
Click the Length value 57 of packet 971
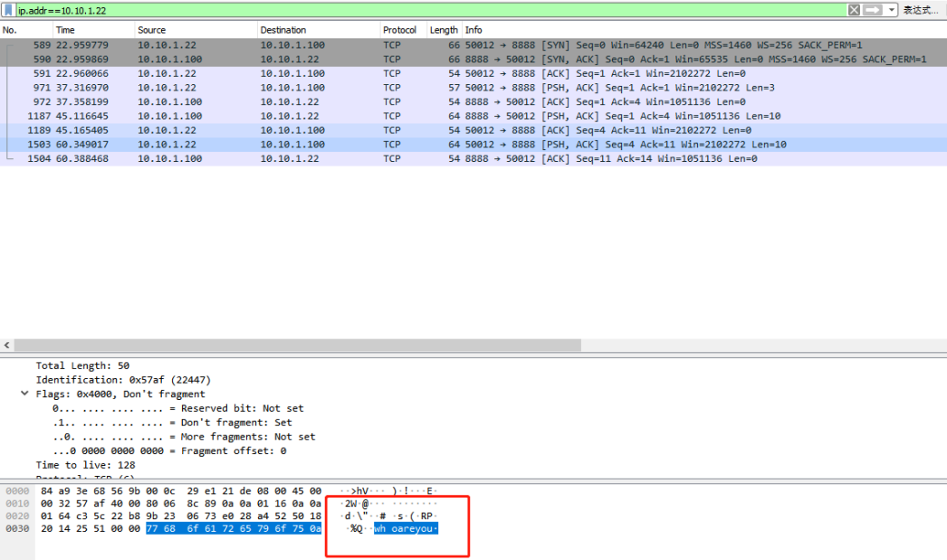(x=454, y=88)
